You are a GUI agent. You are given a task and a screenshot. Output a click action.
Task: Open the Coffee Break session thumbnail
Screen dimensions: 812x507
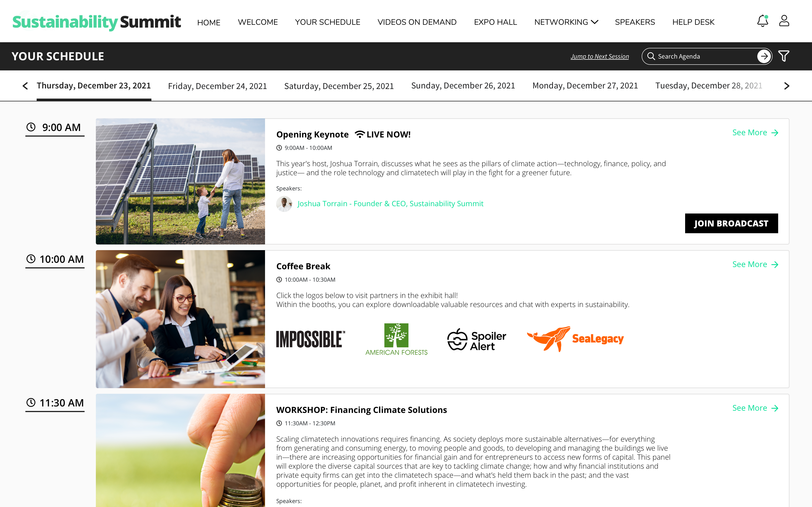[x=180, y=319]
